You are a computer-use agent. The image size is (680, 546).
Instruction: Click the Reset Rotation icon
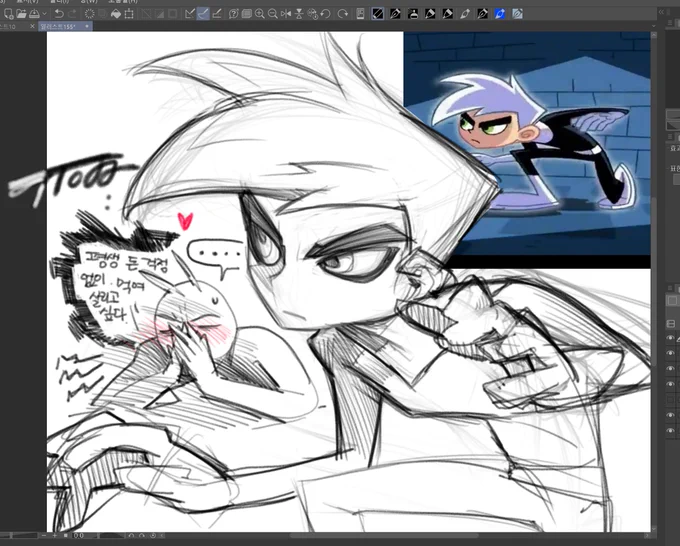click(x=312, y=14)
